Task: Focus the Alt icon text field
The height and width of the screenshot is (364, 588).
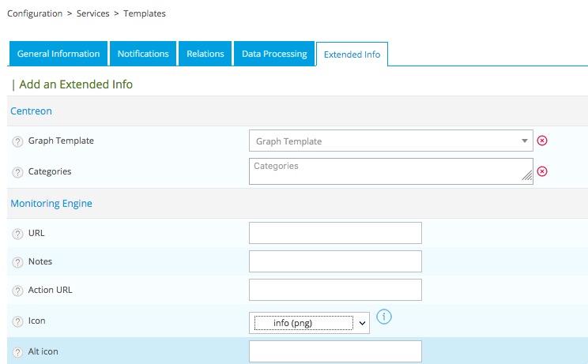Action: (x=335, y=351)
